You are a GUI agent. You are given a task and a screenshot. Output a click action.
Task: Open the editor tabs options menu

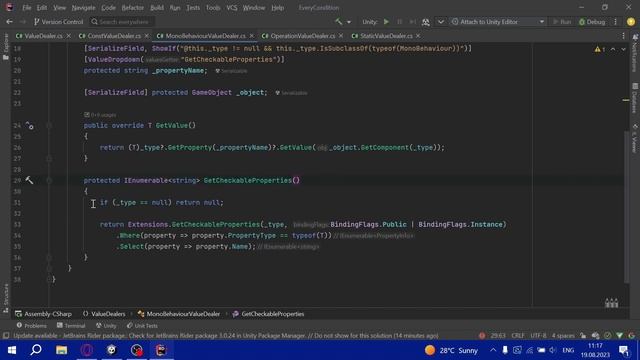pos(623,36)
